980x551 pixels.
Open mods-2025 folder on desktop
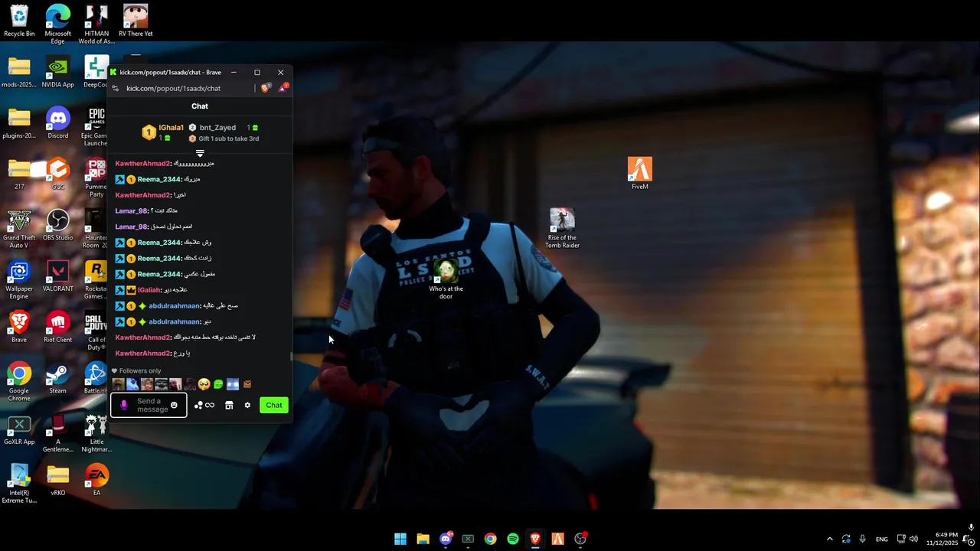pyautogui.click(x=19, y=71)
